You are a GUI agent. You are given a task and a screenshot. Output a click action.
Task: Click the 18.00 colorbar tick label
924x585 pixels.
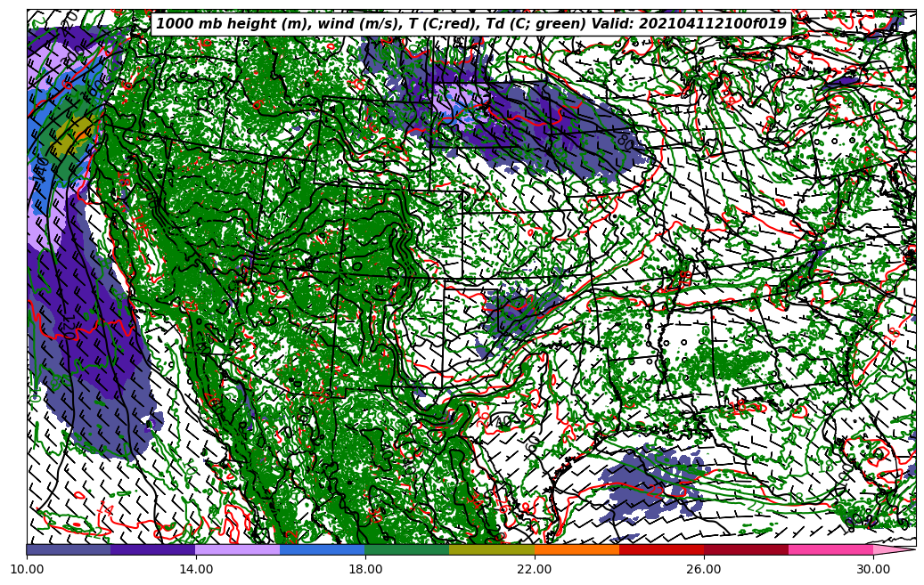pos(364,569)
